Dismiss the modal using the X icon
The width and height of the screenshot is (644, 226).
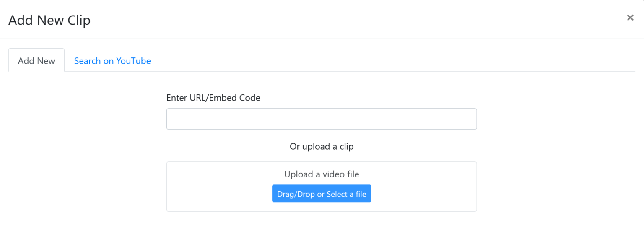click(630, 18)
